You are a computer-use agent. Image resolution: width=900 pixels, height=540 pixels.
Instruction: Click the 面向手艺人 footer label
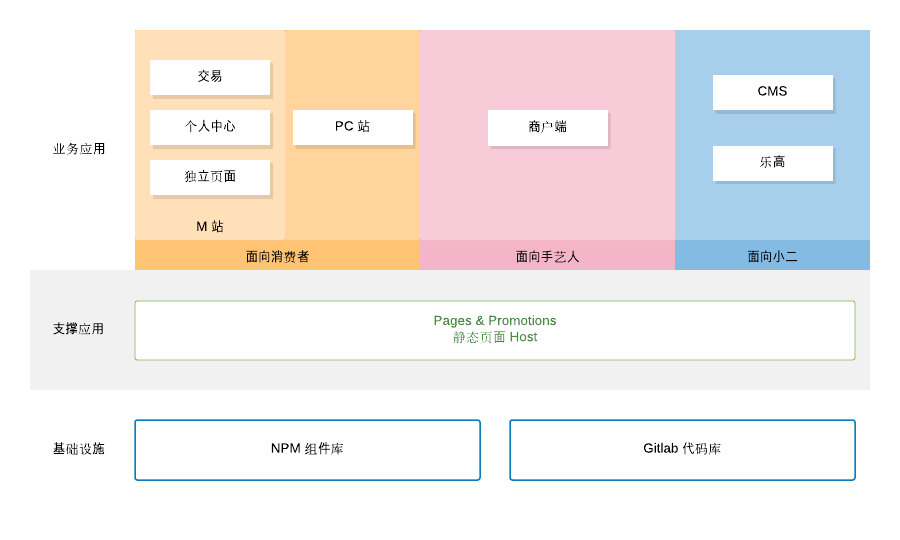(x=547, y=257)
